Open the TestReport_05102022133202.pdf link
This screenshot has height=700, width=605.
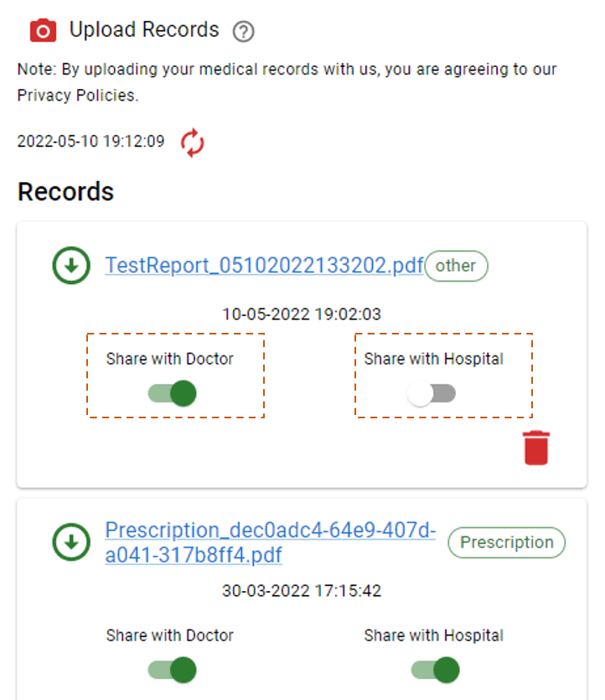point(264,266)
